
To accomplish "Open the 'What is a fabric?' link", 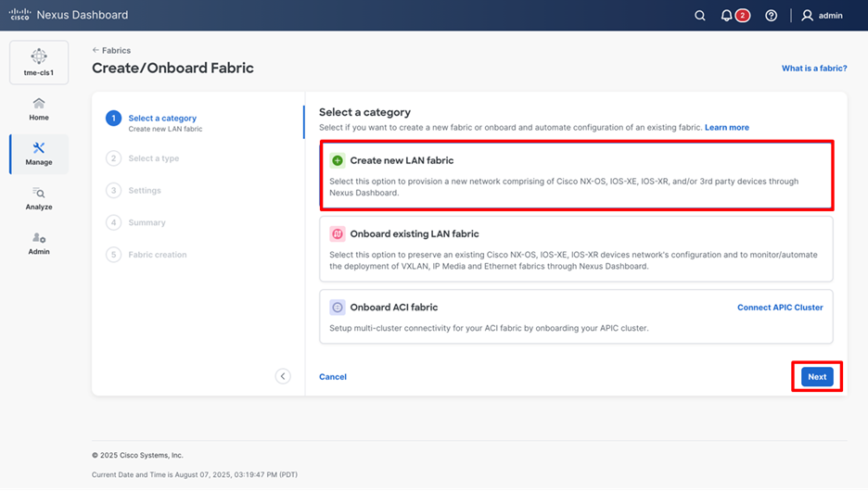I will click(813, 69).
